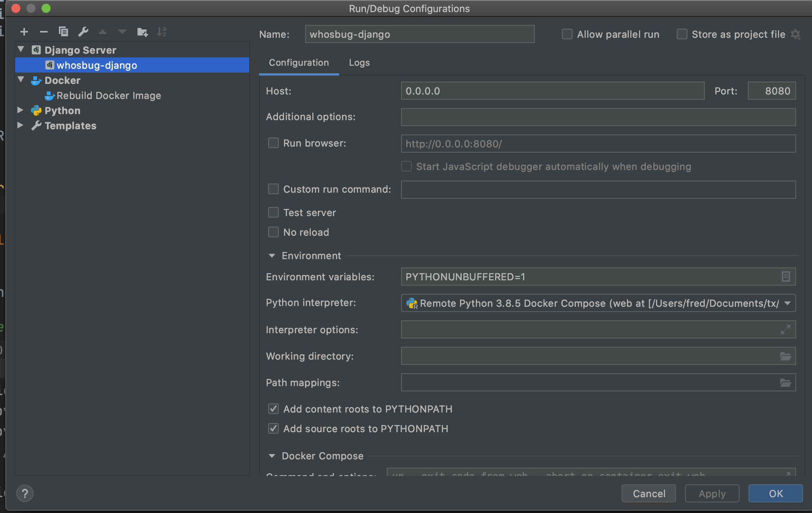Image resolution: width=812 pixels, height=513 pixels.
Task: Copy configuration using the duplicate icon
Action: 63,32
